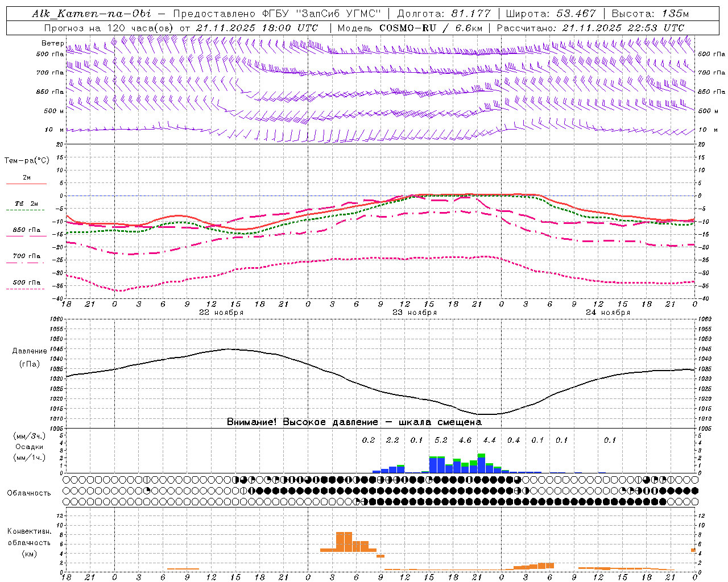Click the Долгота: 81.177 value

(443, 14)
